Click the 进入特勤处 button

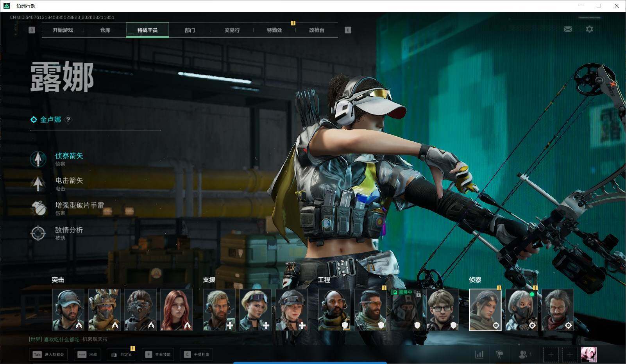point(48,355)
